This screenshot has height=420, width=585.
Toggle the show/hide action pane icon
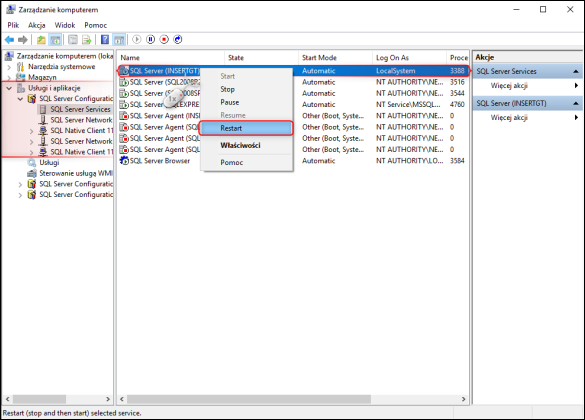point(119,40)
